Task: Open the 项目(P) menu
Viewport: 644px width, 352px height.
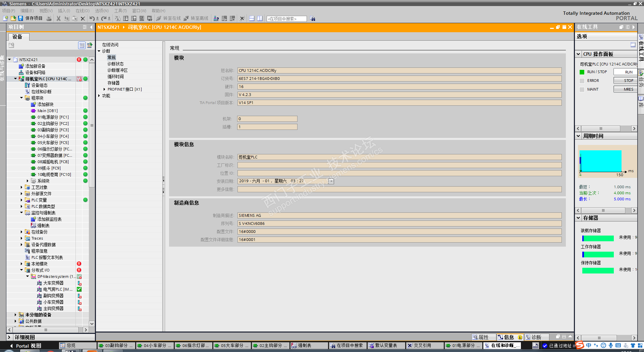Action: click(9, 11)
